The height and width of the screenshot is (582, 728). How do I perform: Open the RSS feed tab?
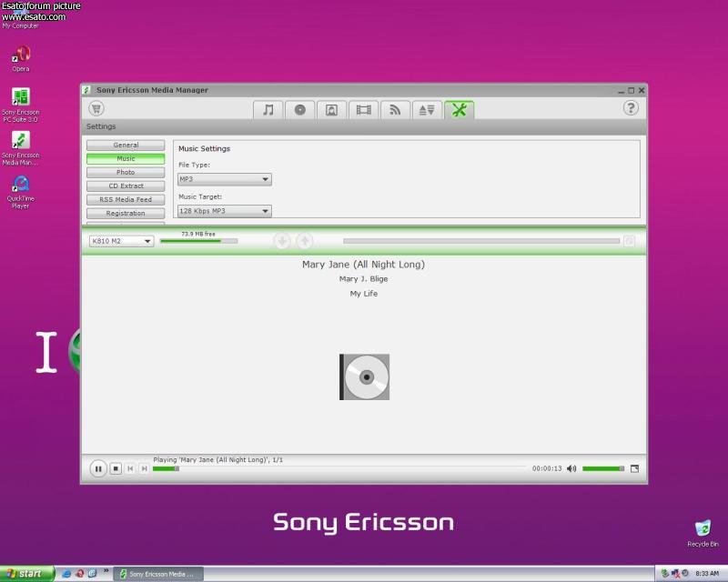pyautogui.click(x=395, y=110)
